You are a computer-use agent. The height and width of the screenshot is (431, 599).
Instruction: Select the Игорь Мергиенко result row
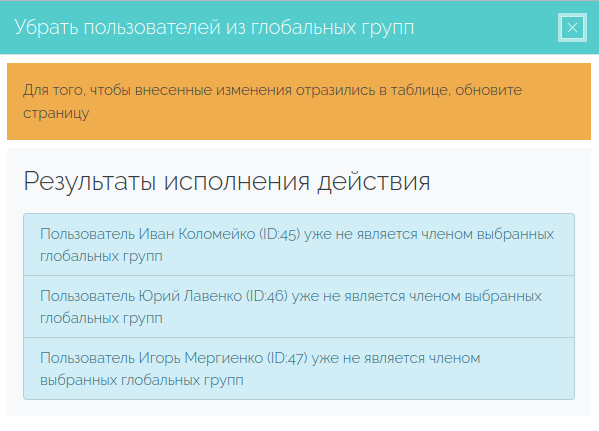tap(299, 369)
